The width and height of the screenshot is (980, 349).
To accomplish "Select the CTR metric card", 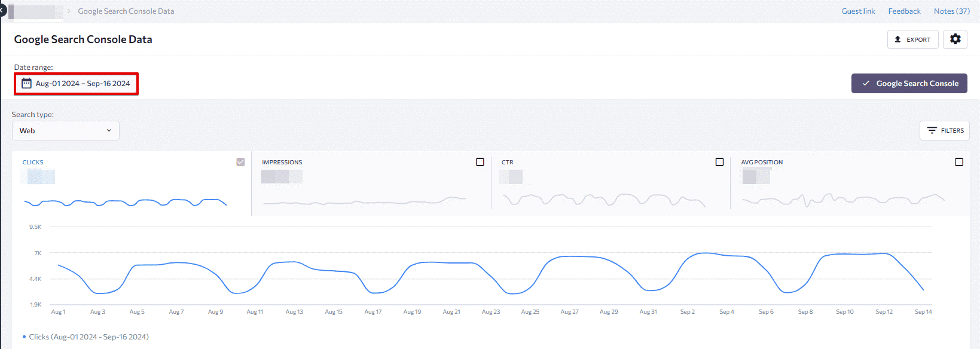I will click(610, 183).
